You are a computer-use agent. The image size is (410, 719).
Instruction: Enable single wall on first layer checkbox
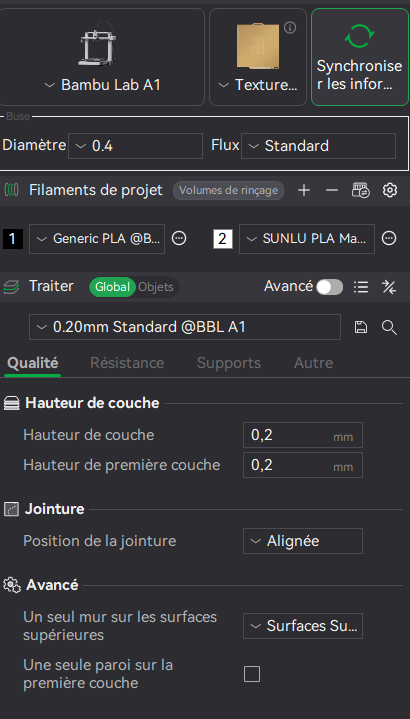[x=252, y=674]
